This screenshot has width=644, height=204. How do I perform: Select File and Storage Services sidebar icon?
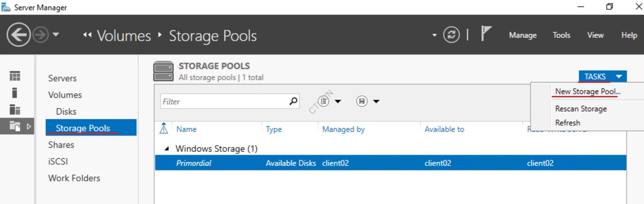(x=15, y=126)
